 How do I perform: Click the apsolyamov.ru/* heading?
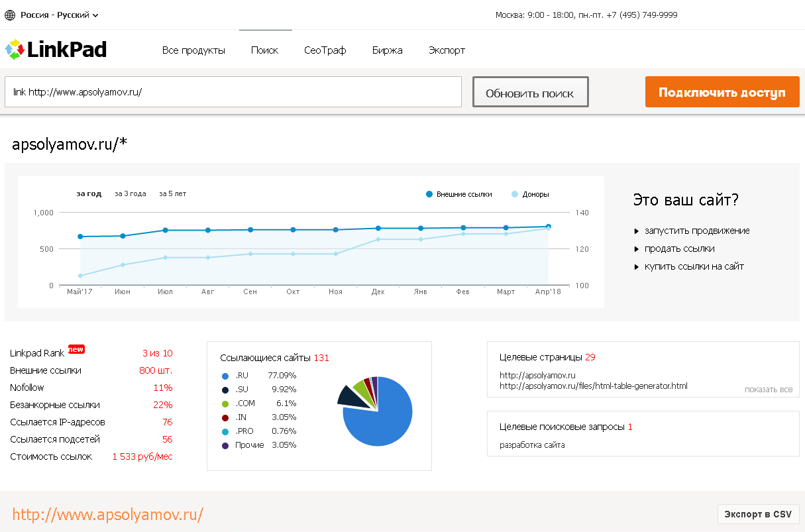(x=70, y=144)
